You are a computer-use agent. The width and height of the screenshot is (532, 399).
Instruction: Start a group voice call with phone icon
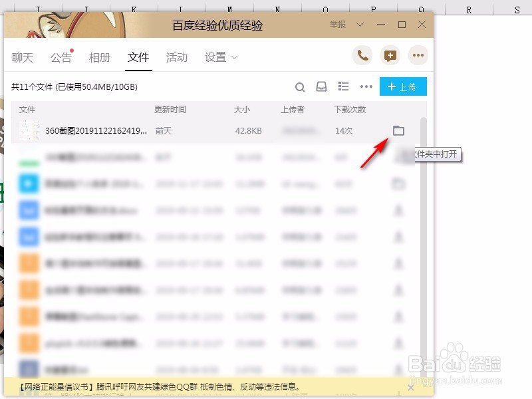click(x=362, y=55)
